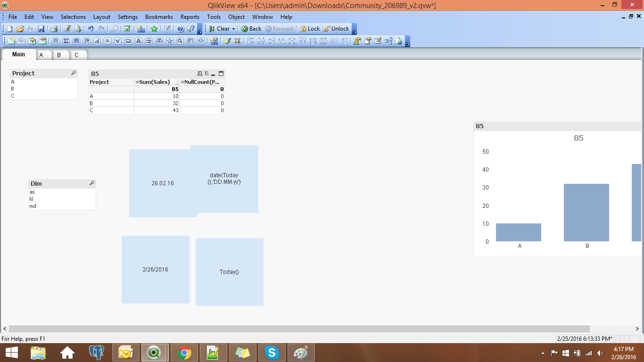Screen dimensions: 644x362
Task: Create a Search Object magnifier icon
Action: click(180, 41)
